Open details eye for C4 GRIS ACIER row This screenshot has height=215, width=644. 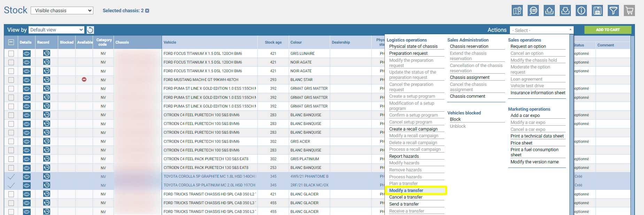click(x=26, y=141)
